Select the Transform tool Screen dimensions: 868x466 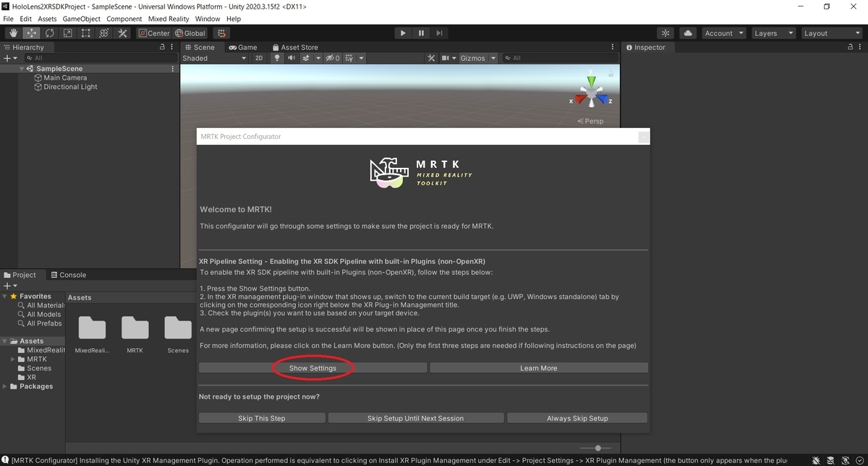point(104,33)
